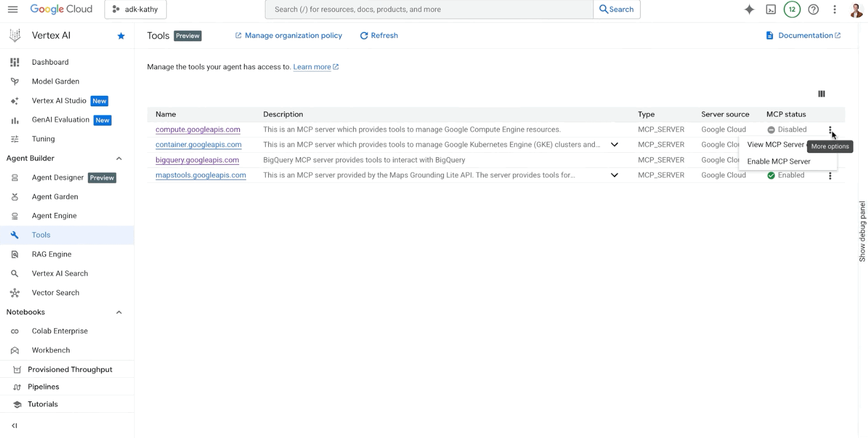Open More options for mapstools.googleapis.com row
The width and height of the screenshot is (868, 438).
tap(830, 176)
